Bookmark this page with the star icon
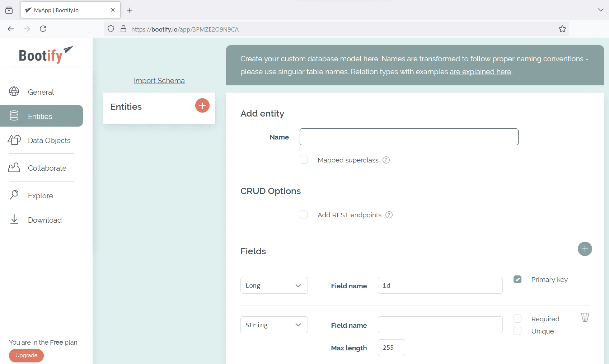609x364 pixels. click(562, 29)
